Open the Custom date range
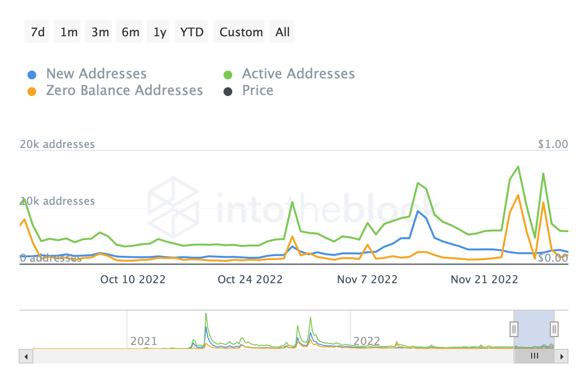This screenshot has width=588, height=392. (x=241, y=32)
